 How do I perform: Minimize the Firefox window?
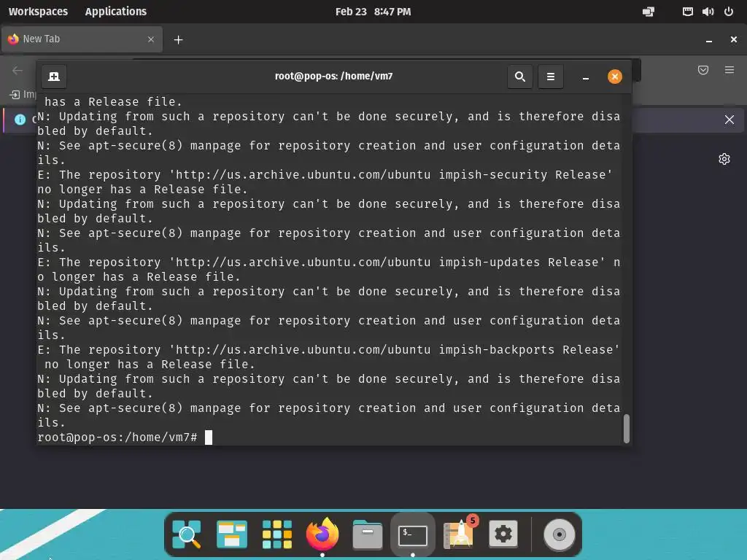(x=709, y=40)
